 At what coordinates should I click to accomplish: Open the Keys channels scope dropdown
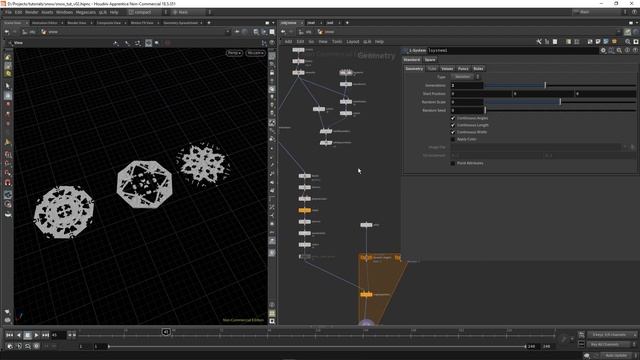[612, 335]
